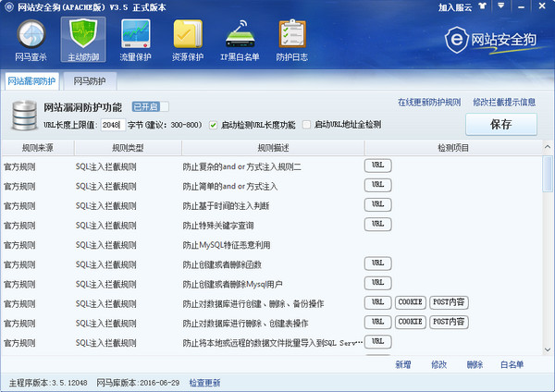The image size is (555, 392).
Task: Toggle URL for 防止复杂的and or方式注入规则二
Action: [377, 165]
